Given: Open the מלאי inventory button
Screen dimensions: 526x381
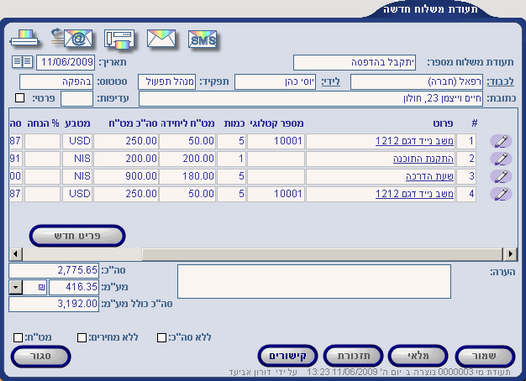Looking at the screenshot, I should [418, 356].
